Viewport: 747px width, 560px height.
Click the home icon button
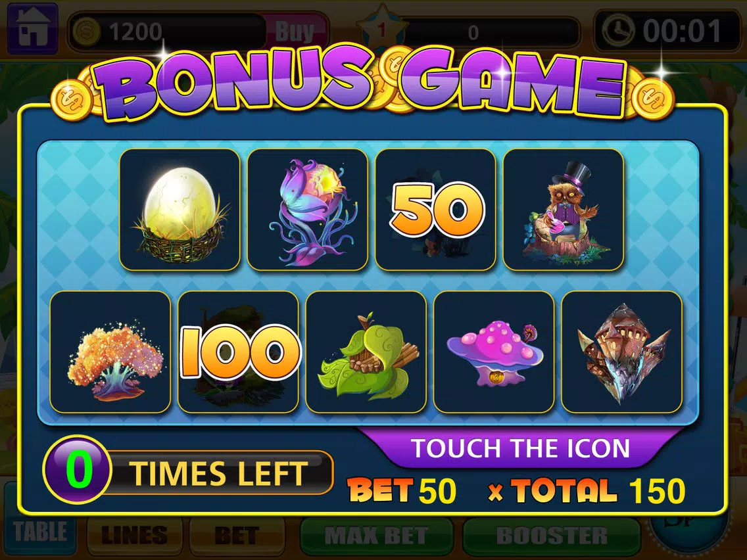click(32, 30)
